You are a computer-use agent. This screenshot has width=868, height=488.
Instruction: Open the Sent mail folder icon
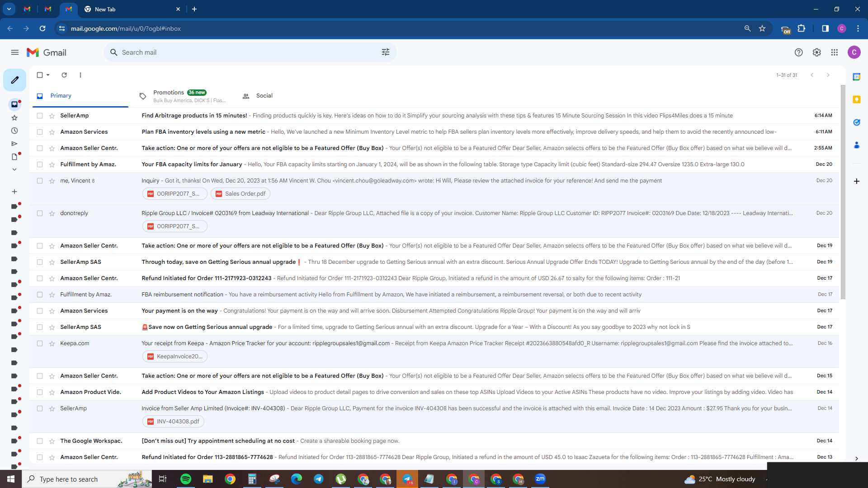click(x=14, y=144)
